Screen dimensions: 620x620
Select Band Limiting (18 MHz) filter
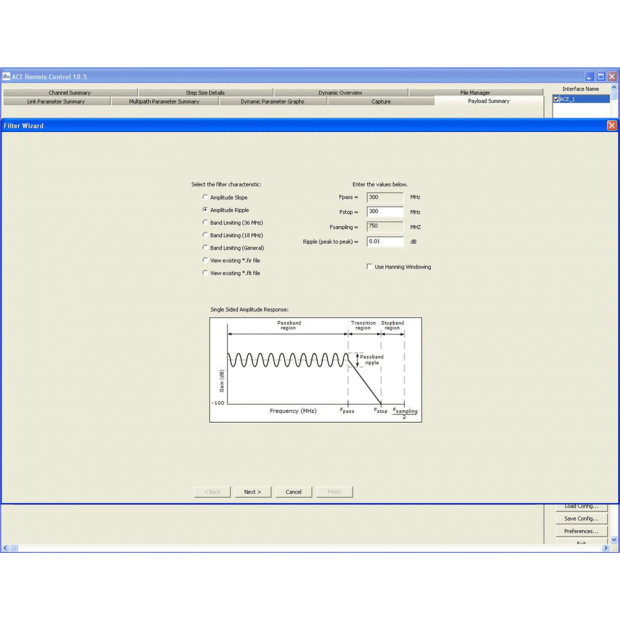[x=206, y=235]
